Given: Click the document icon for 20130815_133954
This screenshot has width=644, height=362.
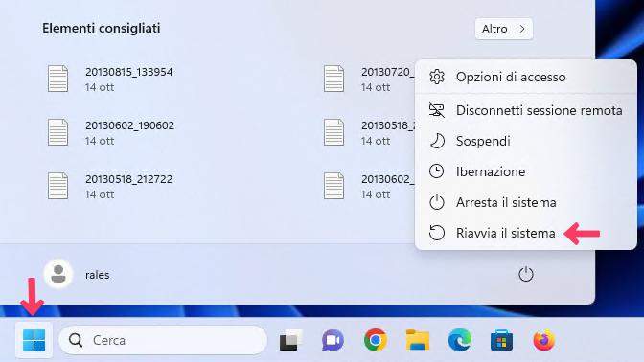Looking at the screenshot, I should tap(57, 79).
